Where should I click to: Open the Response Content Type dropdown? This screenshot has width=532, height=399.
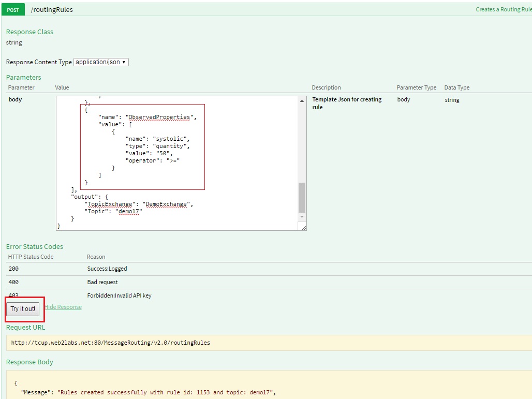(101, 62)
